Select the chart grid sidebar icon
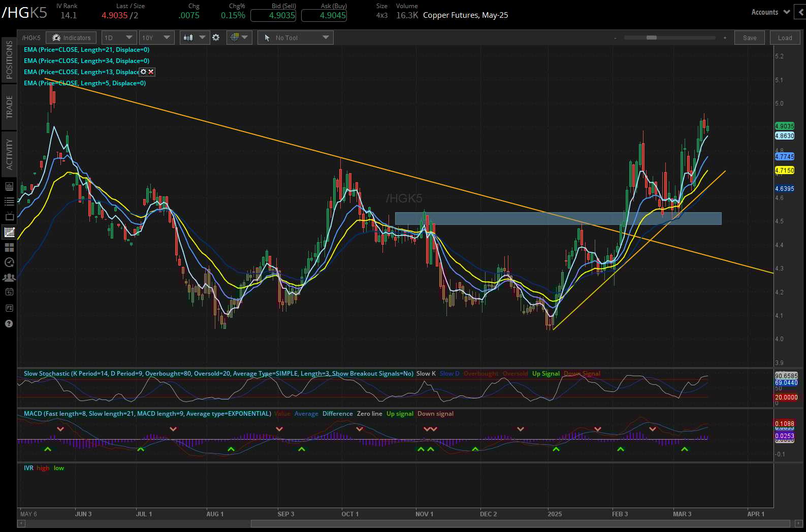The width and height of the screenshot is (806, 532). pos(9,232)
